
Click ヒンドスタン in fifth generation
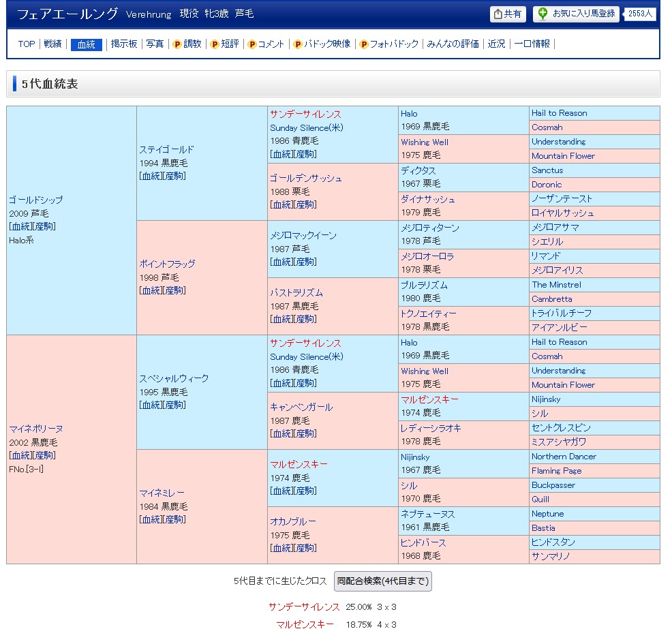[553, 542]
